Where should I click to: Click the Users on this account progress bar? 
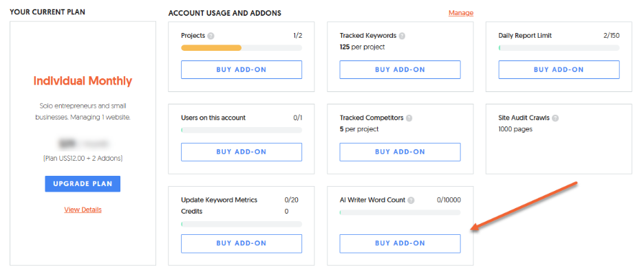pos(241,130)
